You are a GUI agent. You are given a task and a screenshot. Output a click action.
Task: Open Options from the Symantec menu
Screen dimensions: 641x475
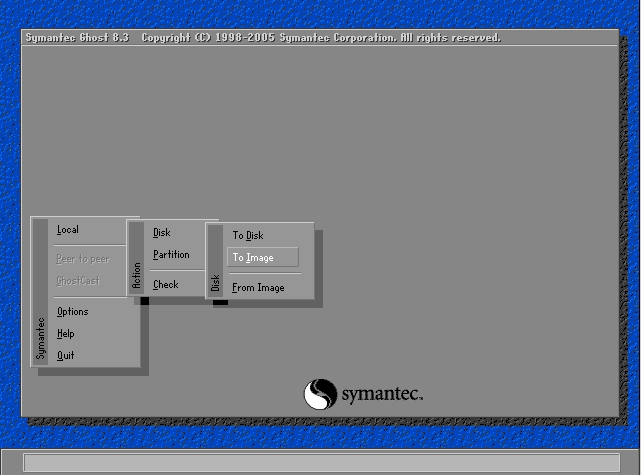(73, 311)
